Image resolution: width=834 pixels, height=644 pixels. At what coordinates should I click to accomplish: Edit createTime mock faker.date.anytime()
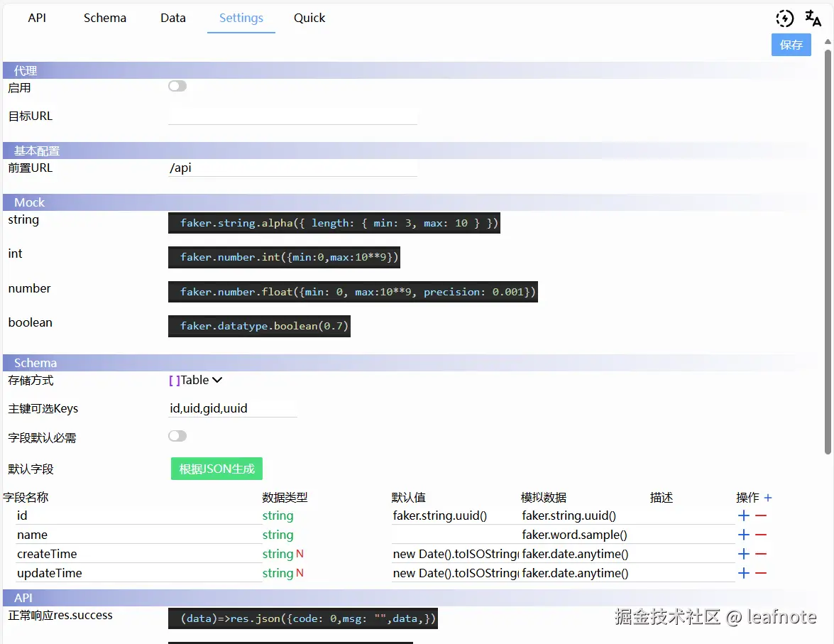[584, 554]
